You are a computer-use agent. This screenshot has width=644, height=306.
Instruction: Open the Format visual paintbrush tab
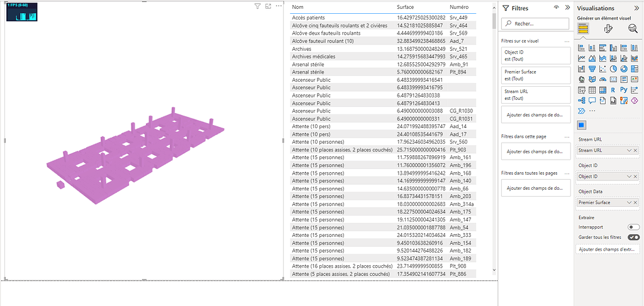[608, 29]
